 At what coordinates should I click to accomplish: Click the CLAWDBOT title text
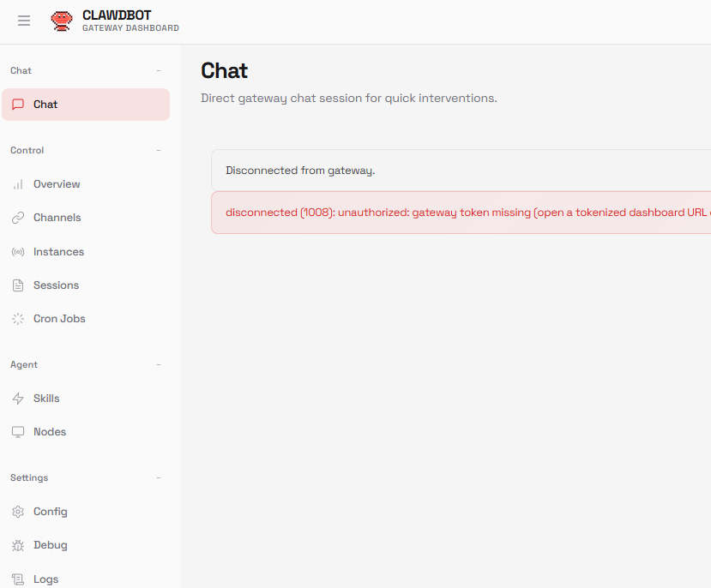[117, 15]
